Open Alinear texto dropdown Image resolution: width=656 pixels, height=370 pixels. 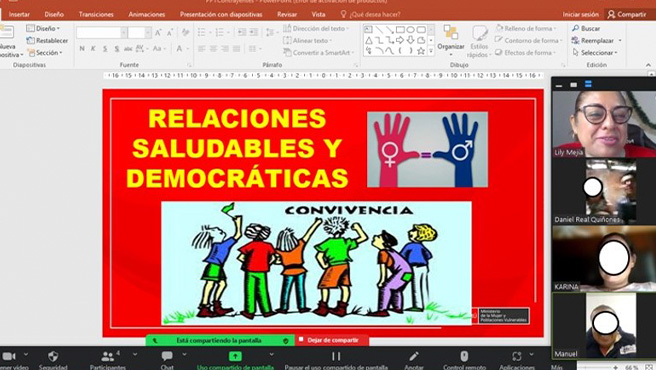pos(308,41)
